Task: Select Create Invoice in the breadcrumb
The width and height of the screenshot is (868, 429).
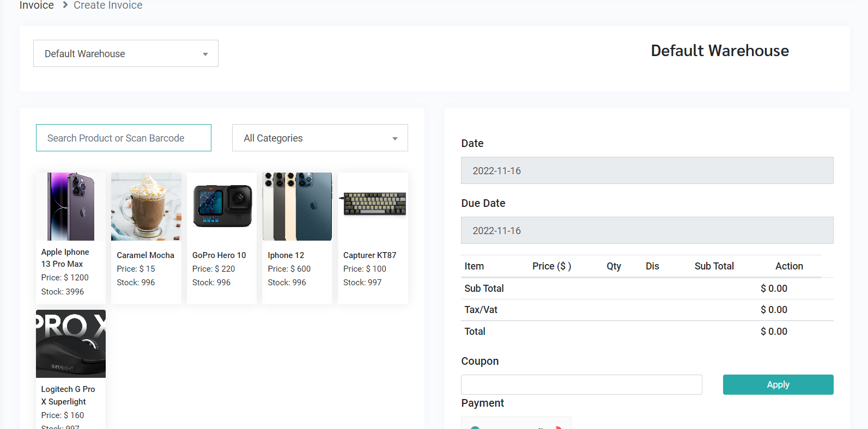Action: point(108,5)
